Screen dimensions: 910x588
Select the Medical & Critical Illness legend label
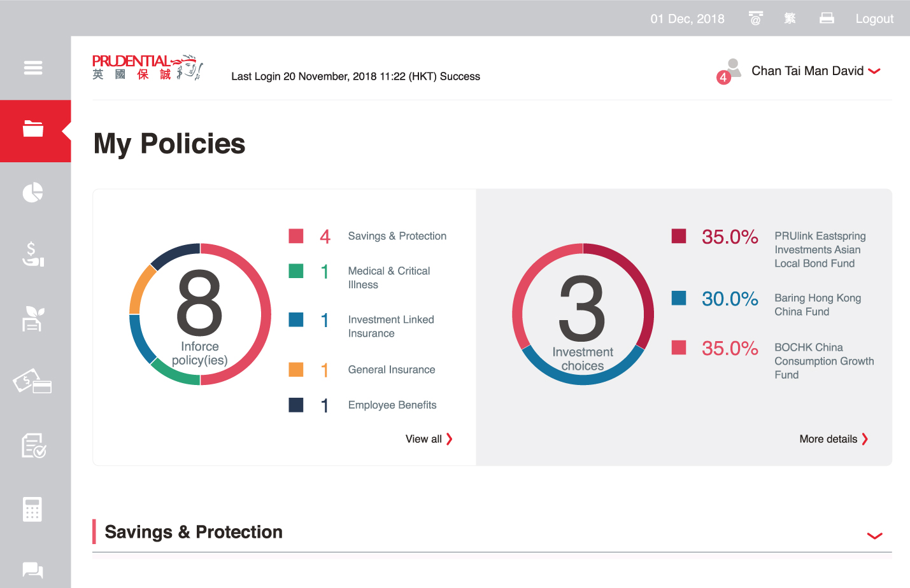[389, 278]
